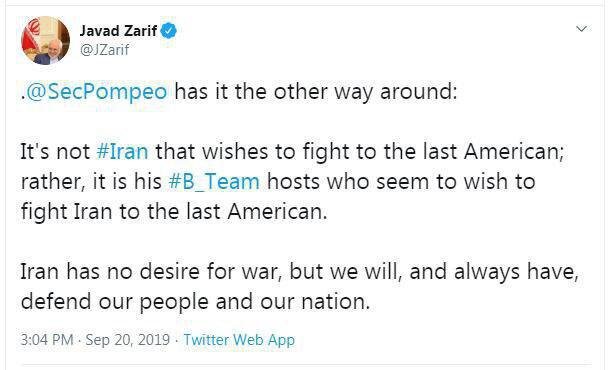Open the @JZarif handle link

[104, 50]
